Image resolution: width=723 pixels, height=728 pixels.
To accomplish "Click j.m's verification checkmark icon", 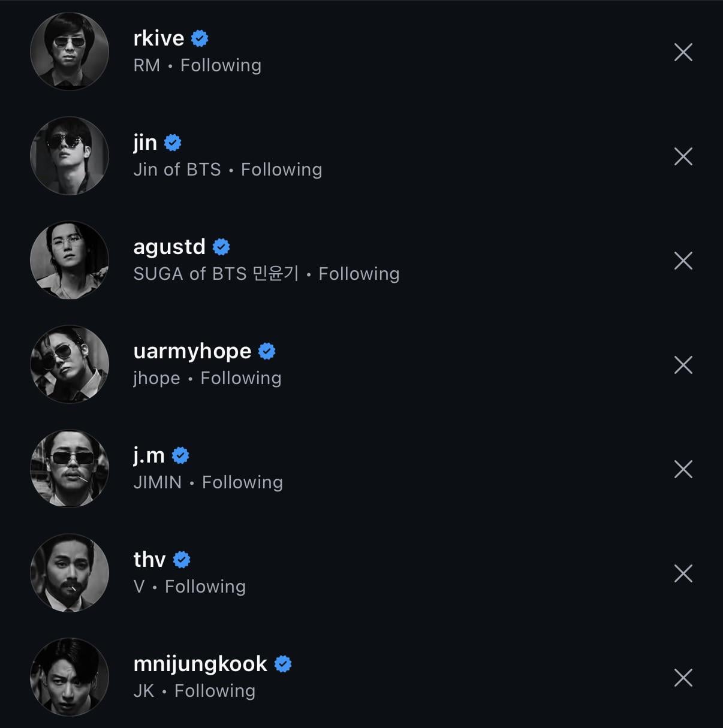I will (180, 455).
